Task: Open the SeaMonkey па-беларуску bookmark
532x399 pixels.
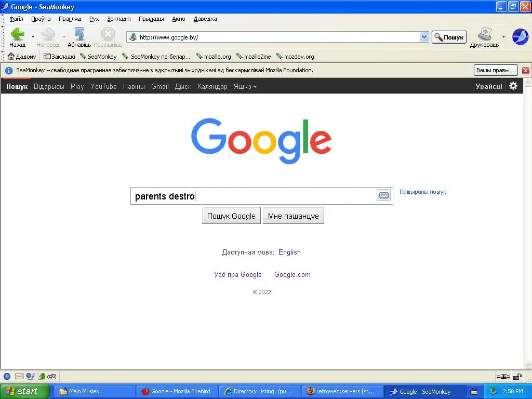Action: [156, 56]
